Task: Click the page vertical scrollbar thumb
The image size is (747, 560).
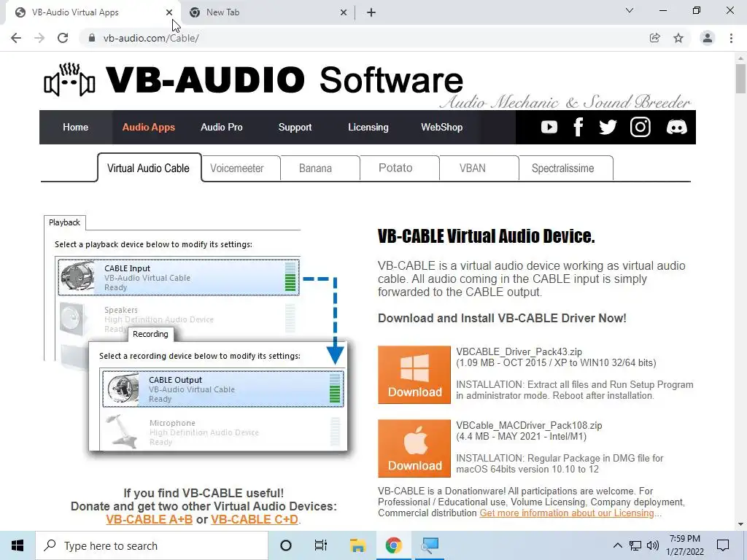Action: pyautogui.click(x=740, y=79)
